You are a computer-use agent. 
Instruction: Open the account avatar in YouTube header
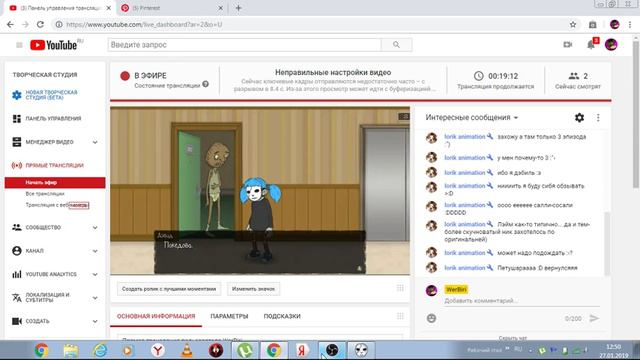pyautogui.click(x=611, y=45)
